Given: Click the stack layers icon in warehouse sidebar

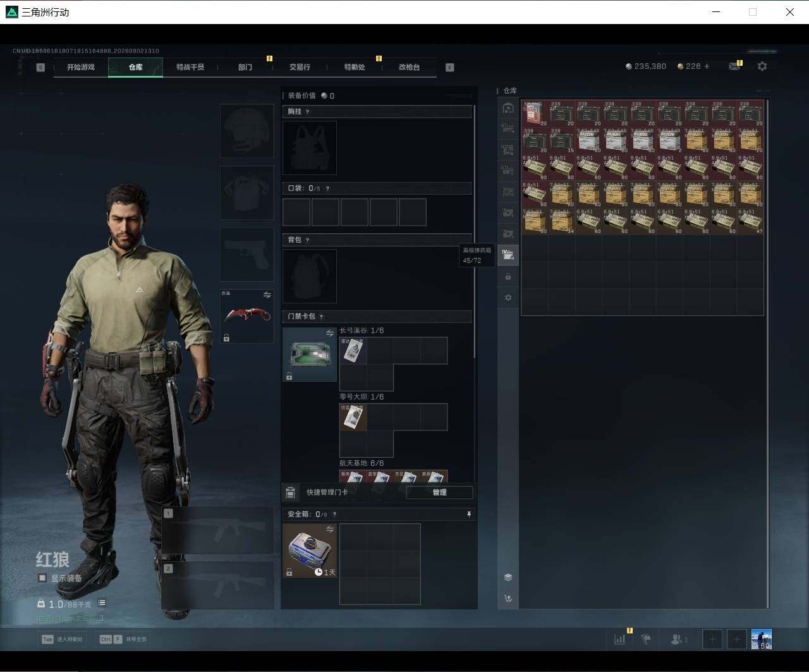Looking at the screenshot, I should pyautogui.click(x=508, y=577).
